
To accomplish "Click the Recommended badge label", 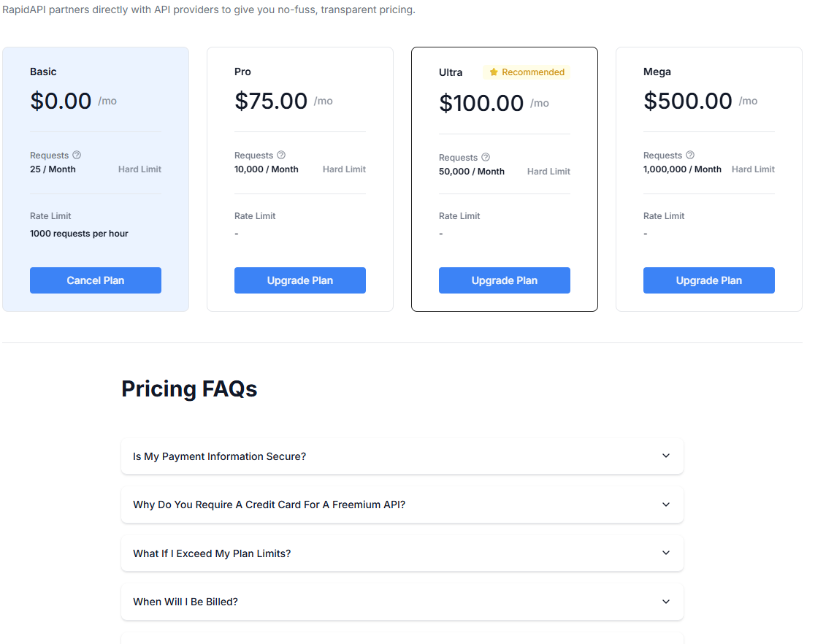I will point(533,72).
